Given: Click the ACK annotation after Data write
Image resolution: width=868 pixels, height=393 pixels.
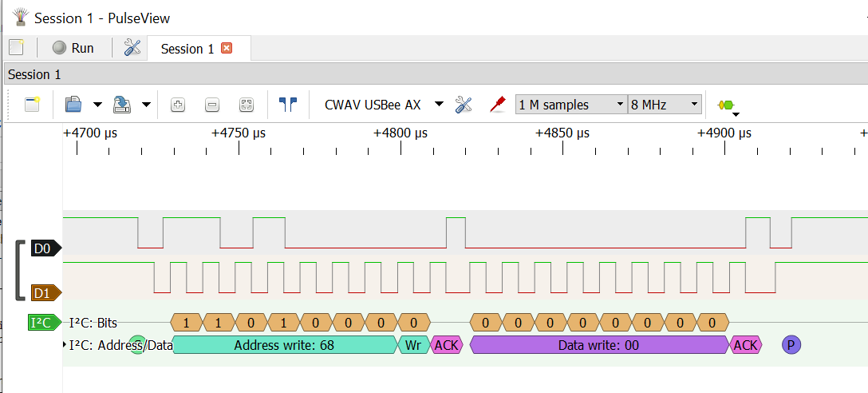Looking at the screenshot, I should [x=746, y=345].
